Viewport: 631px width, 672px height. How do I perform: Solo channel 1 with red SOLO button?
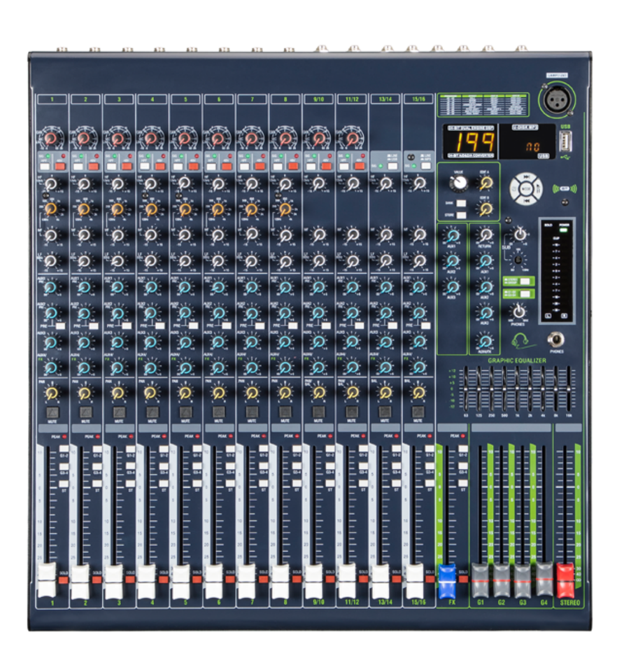click(64, 580)
